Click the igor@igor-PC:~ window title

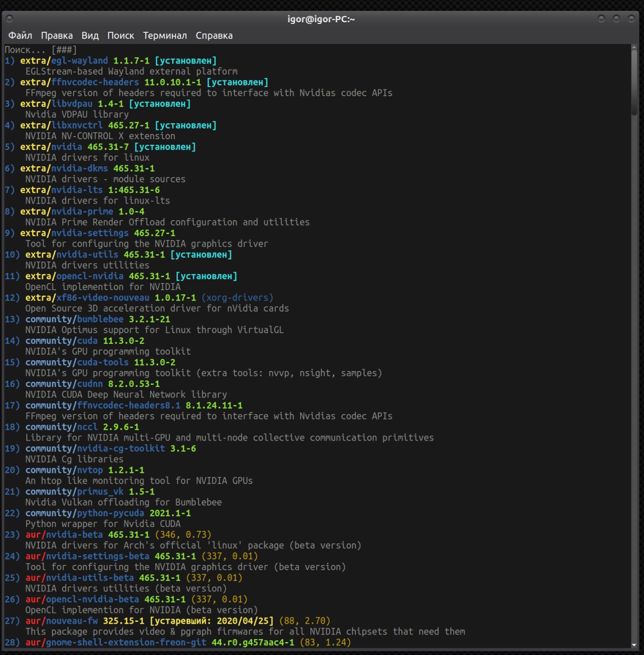coord(321,19)
